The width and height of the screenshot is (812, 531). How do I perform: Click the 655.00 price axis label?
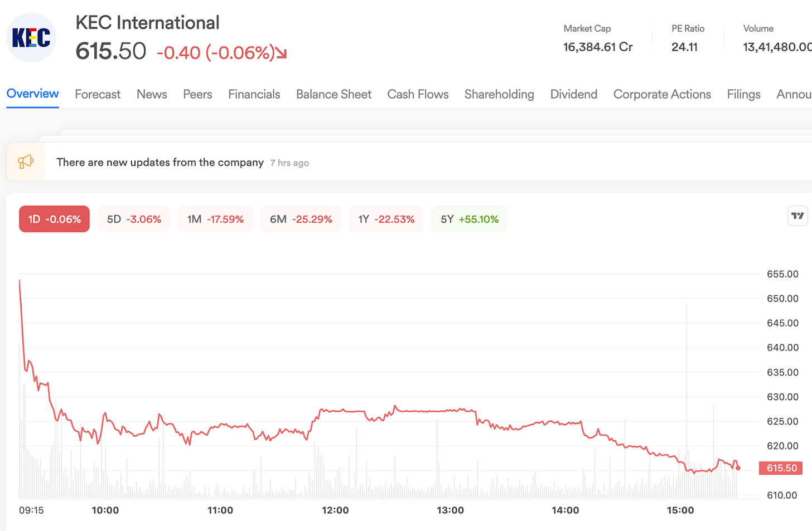(782, 274)
